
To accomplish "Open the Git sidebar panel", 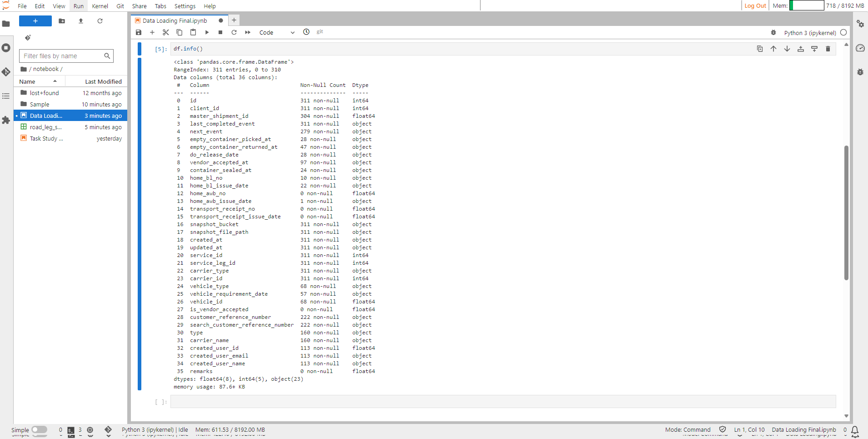I will 6,72.
